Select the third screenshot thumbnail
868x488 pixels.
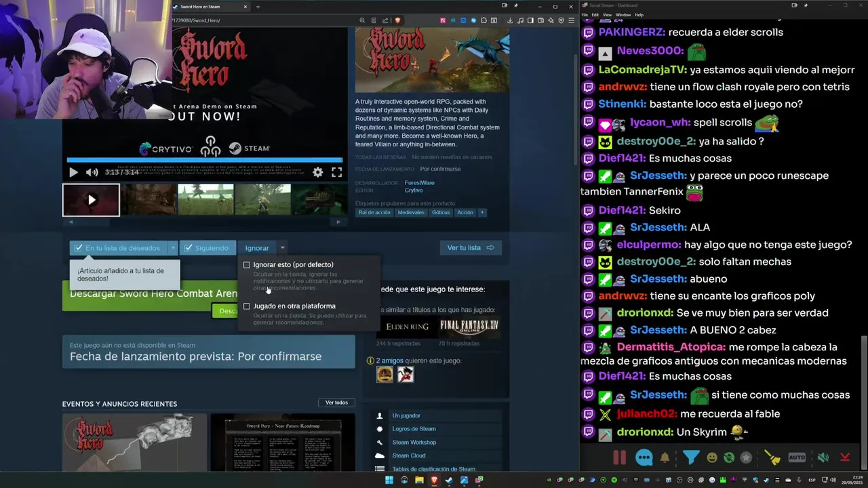click(205, 200)
